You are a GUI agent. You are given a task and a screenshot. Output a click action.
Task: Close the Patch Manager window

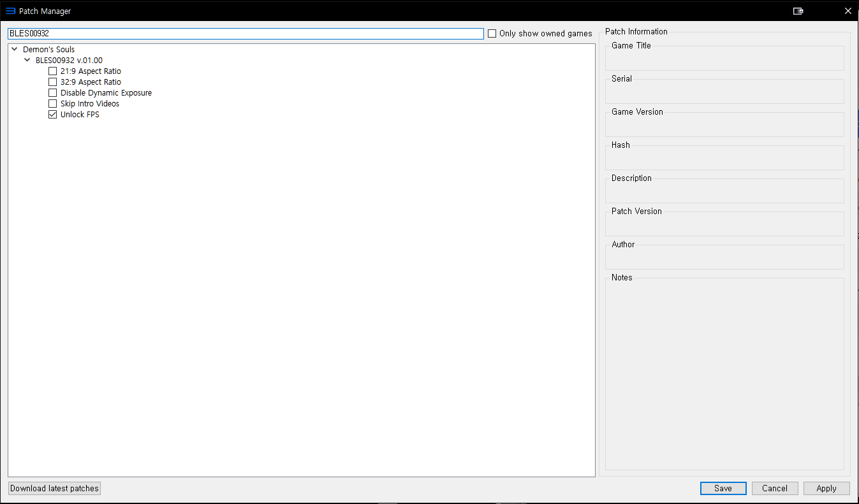[848, 11]
